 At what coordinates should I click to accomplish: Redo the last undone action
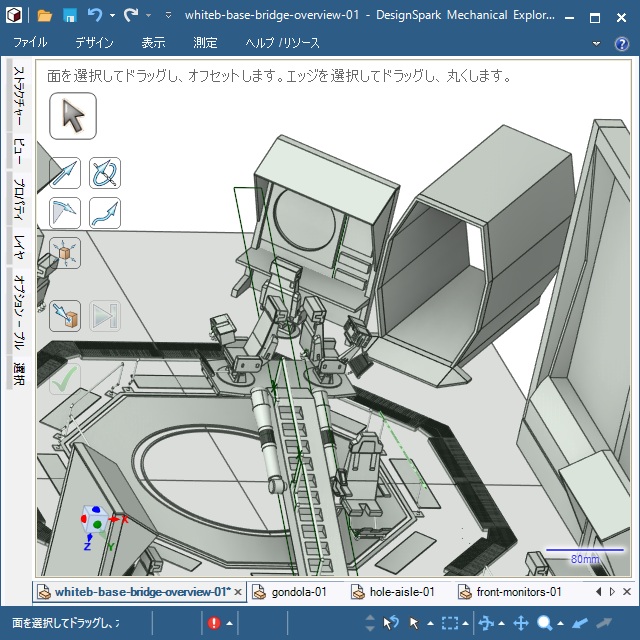131,16
